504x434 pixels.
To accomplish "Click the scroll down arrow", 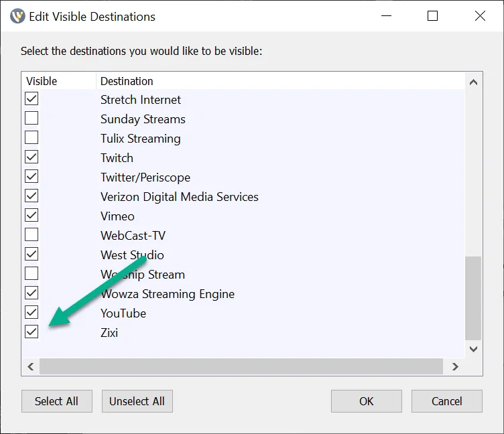I will click(x=473, y=349).
